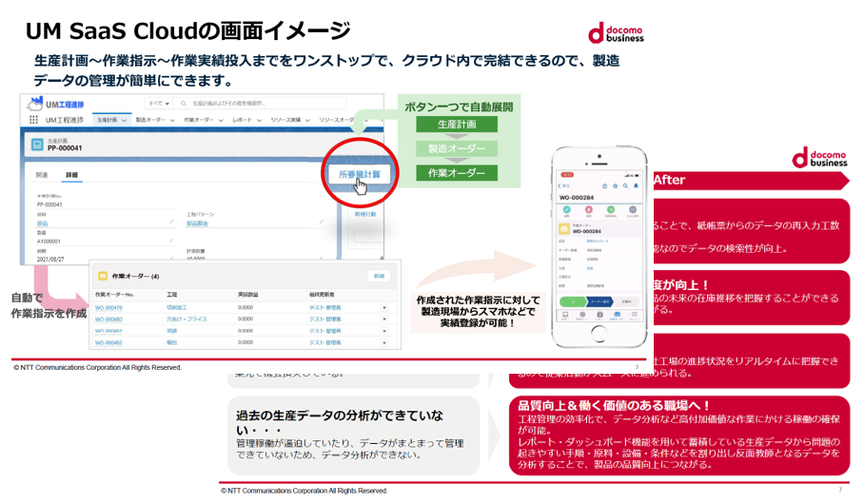This screenshot has height=504, width=864.
Task: Open row action dropdown for WO-000480
Action: coord(384,320)
